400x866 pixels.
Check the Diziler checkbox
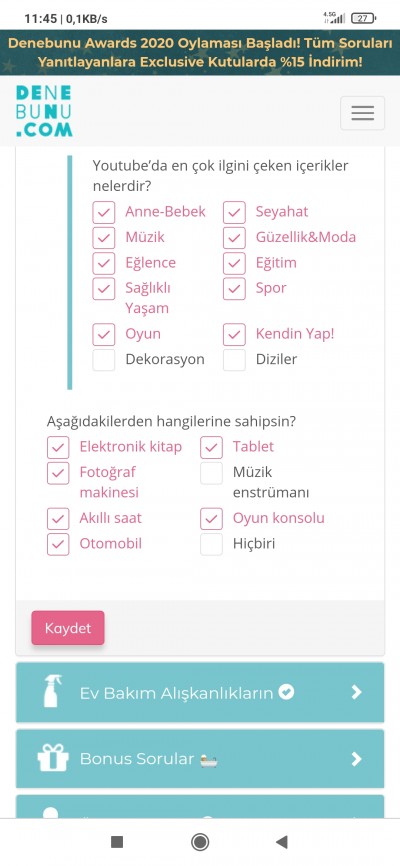click(234, 360)
